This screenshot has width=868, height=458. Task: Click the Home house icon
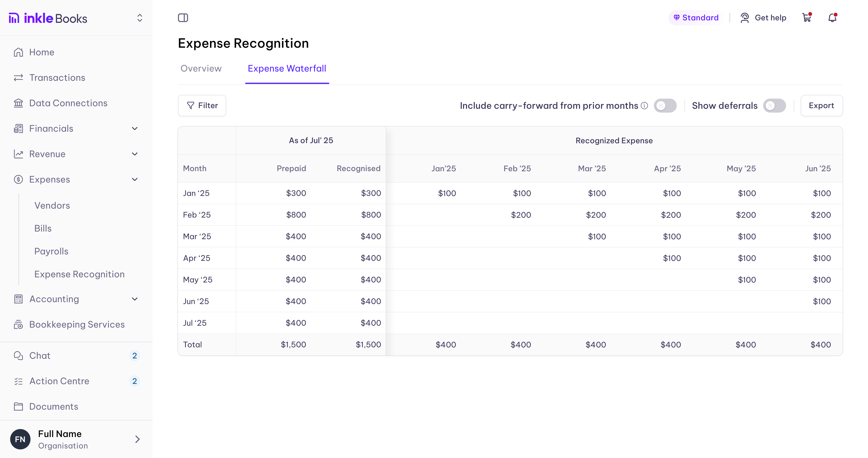[x=18, y=52]
